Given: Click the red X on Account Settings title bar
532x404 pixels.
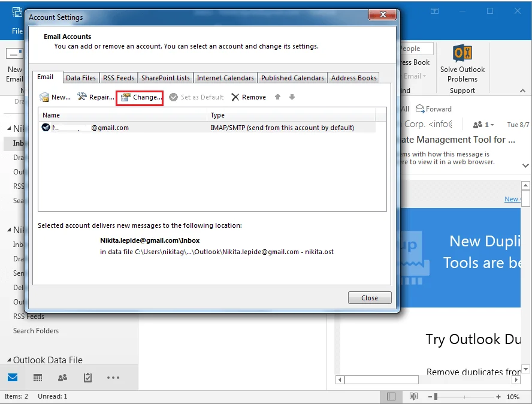Looking at the screenshot, I should 383,14.
